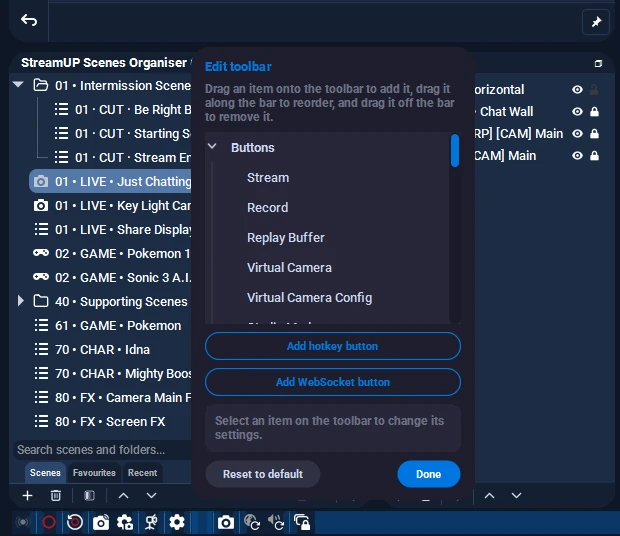Open the Recent tab
The width and height of the screenshot is (620, 536).
click(x=142, y=473)
